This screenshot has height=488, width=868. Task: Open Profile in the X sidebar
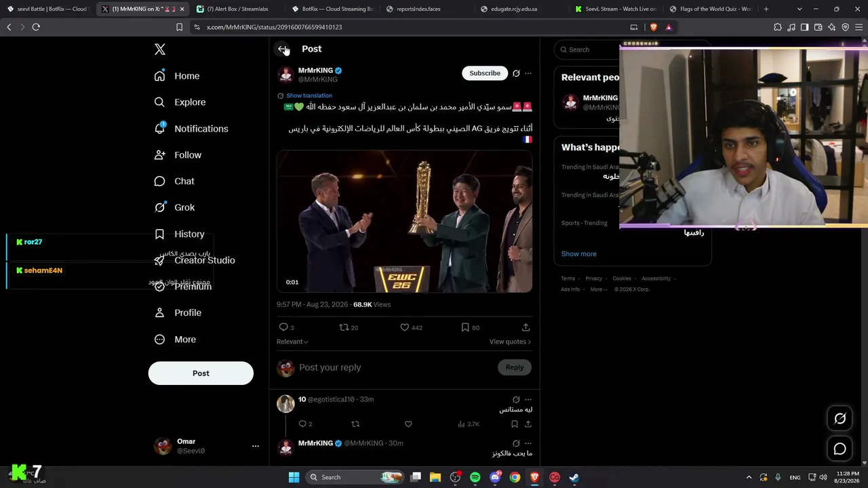tap(178, 312)
